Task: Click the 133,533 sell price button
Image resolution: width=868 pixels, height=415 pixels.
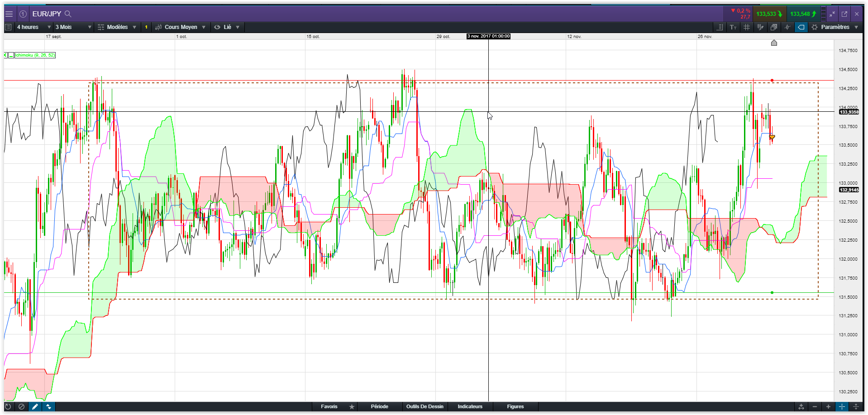Action: (769, 14)
